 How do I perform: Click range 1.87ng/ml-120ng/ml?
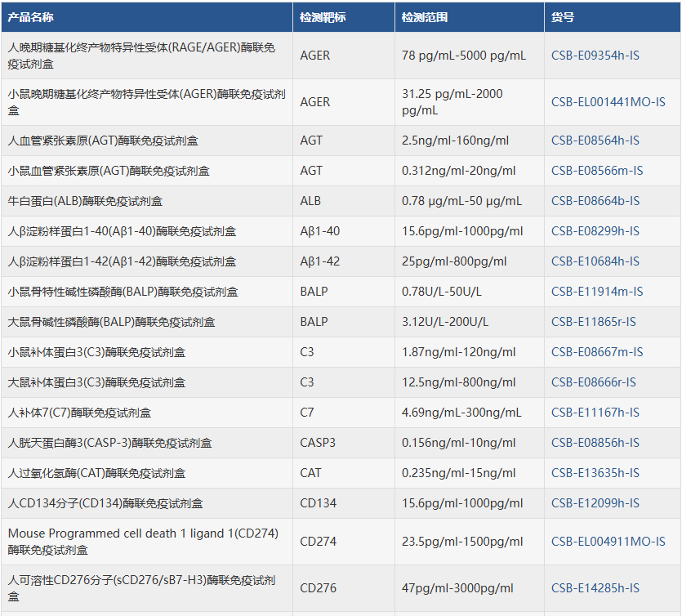(458, 352)
